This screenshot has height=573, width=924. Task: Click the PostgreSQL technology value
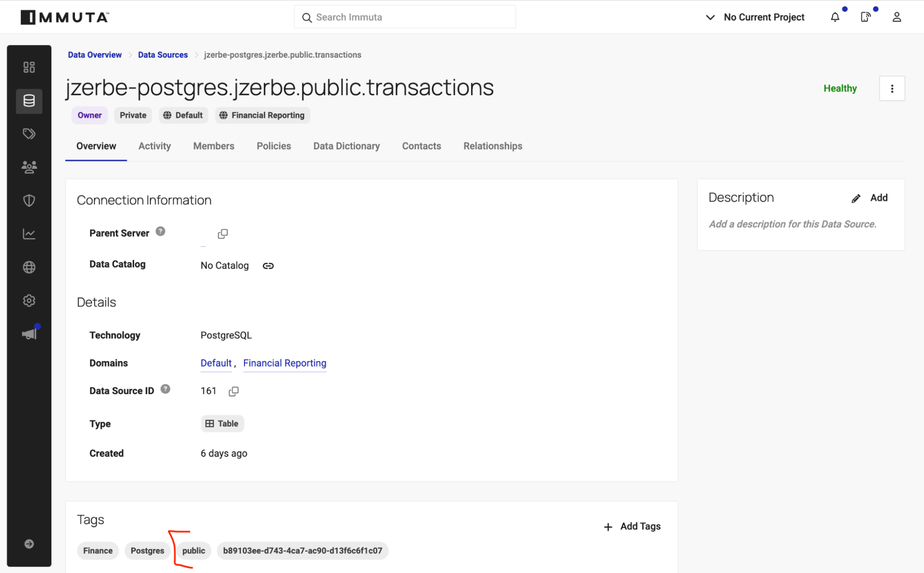[226, 335]
